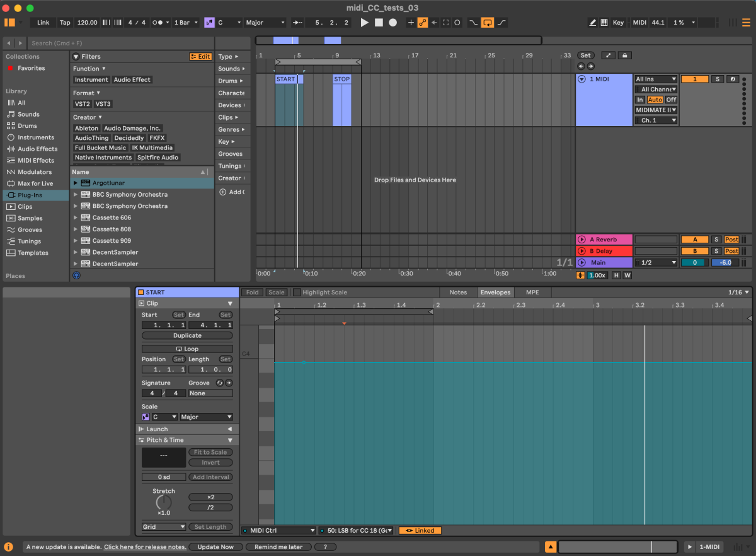Toggle the 1 MIDI track activator button
Screen dimensions: 756x556
click(695, 79)
